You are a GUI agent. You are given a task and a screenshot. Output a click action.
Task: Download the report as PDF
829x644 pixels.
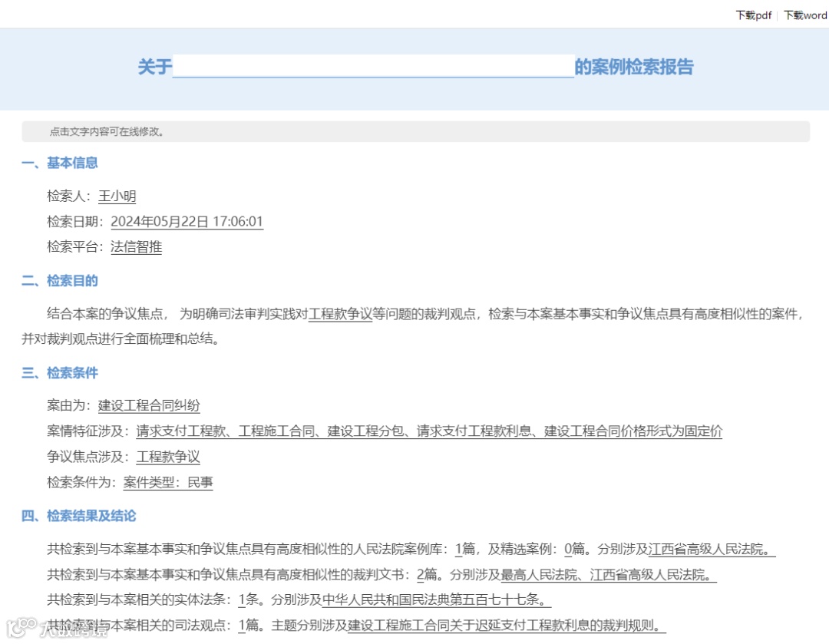754,15
